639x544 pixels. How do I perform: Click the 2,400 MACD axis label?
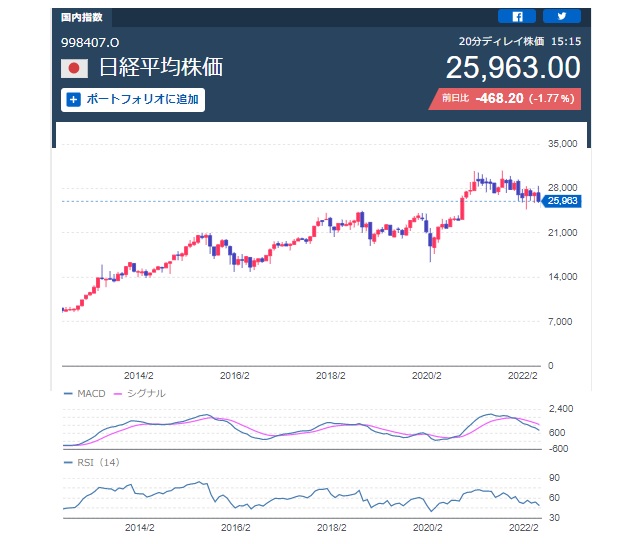[561, 409]
